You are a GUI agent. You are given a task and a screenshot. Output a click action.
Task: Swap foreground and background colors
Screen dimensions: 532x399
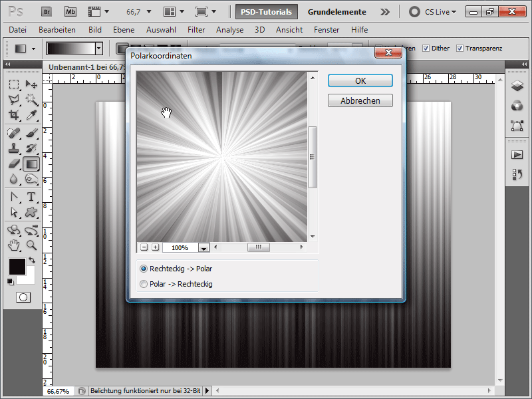pyautogui.click(x=32, y=260)
